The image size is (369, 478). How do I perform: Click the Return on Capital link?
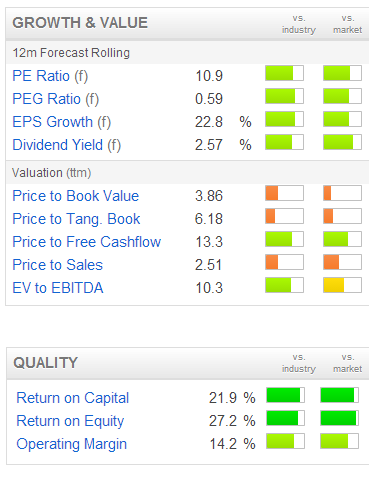point(73,398)
